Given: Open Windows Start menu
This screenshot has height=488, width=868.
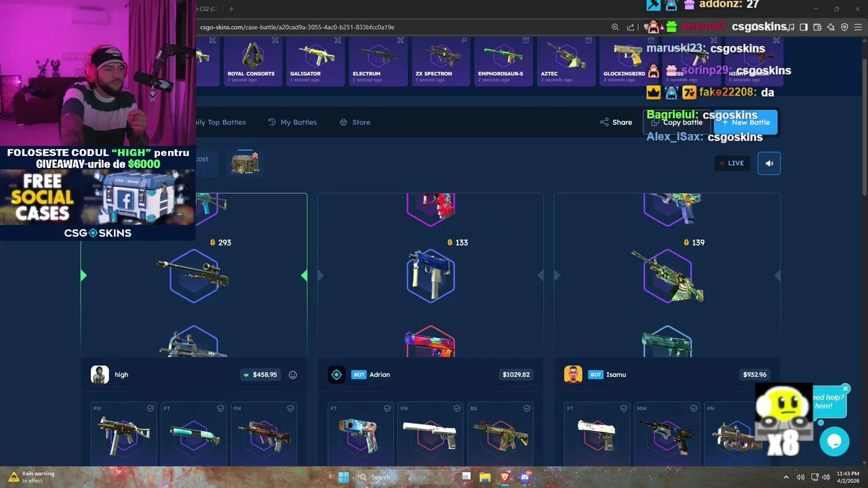Looking at the screenshot, I should point(344,477).
